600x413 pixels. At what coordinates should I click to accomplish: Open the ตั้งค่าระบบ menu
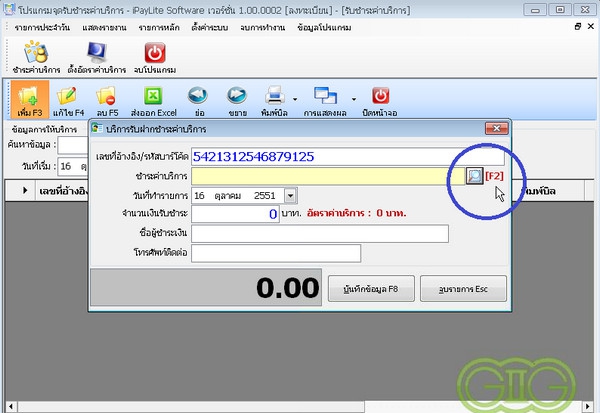pyautogui.click(x=210, y=28)
